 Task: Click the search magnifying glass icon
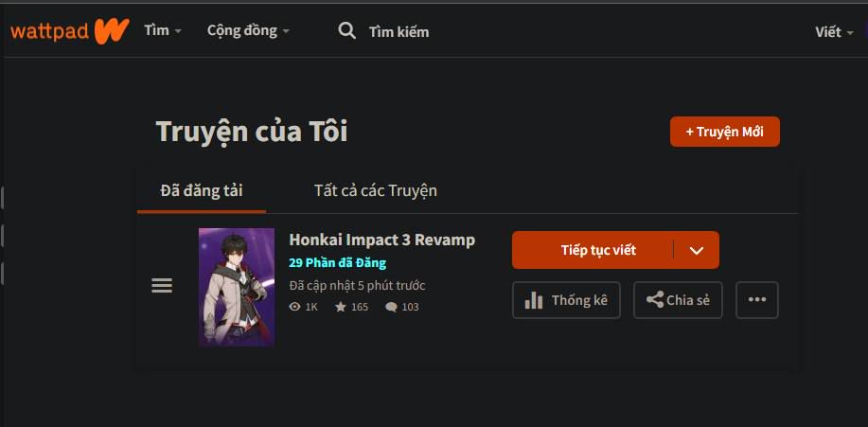point(347,31)
